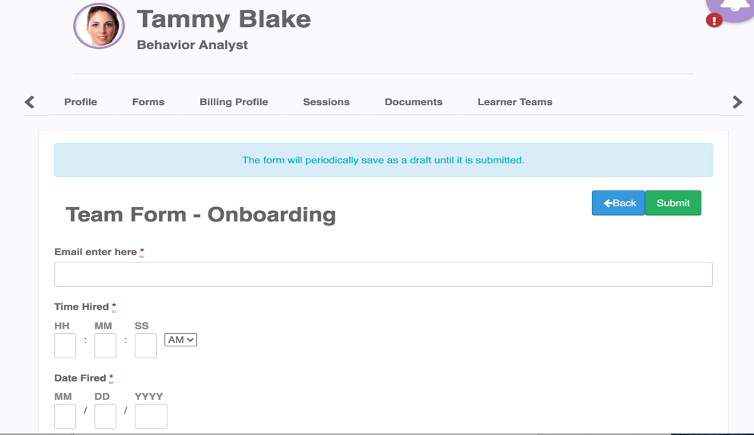
Task: Click the right tab scroll arrow
Action: coord(737,102)
